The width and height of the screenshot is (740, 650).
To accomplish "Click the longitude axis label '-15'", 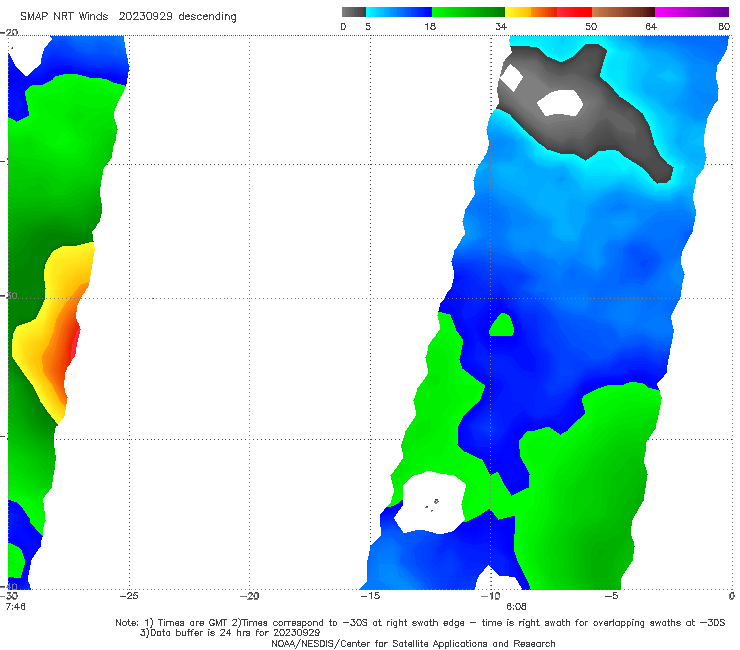I will coord(370,596).
